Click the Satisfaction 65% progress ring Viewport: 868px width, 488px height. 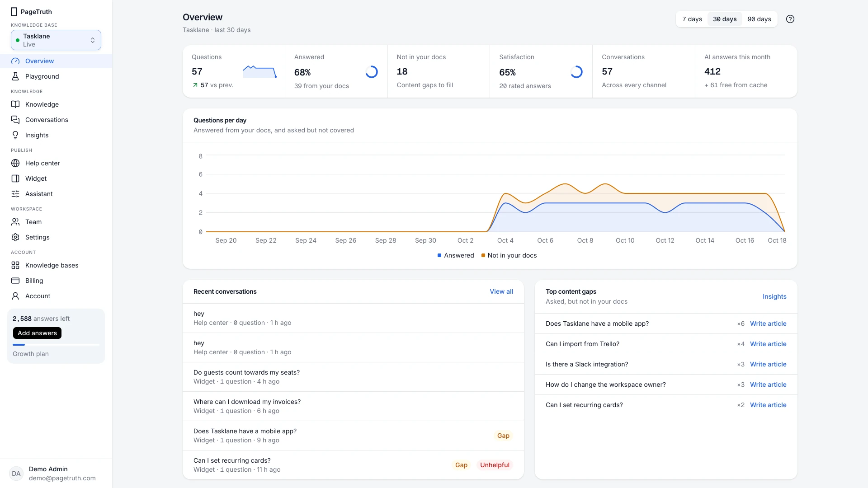[576, 72]
